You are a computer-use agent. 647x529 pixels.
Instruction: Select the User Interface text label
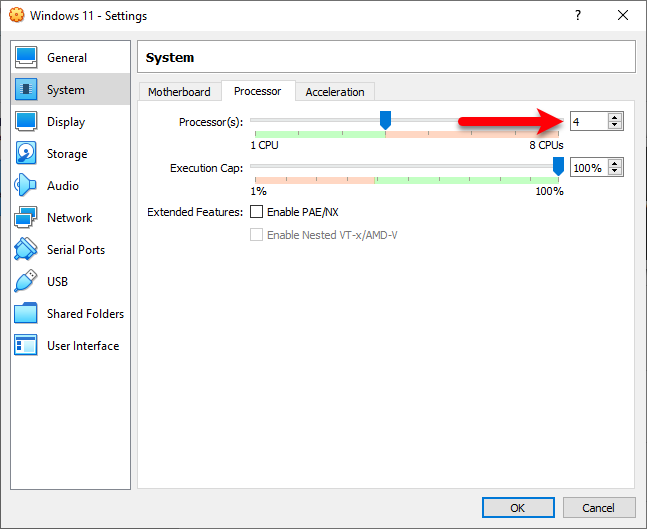coord(83,346)
